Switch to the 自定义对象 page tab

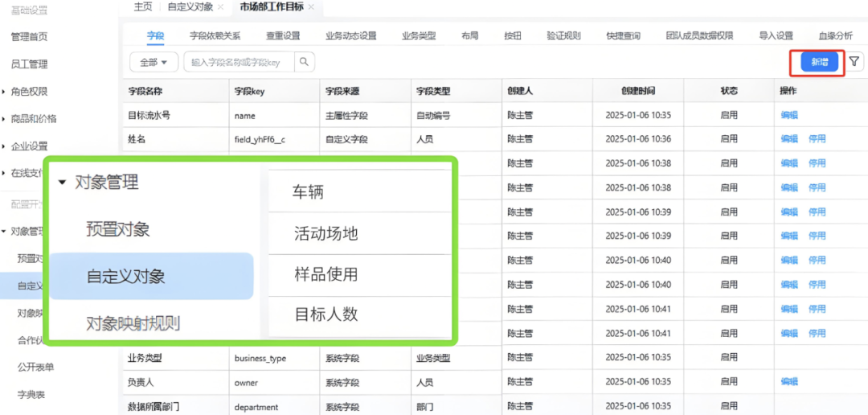(x=190, y=6)
